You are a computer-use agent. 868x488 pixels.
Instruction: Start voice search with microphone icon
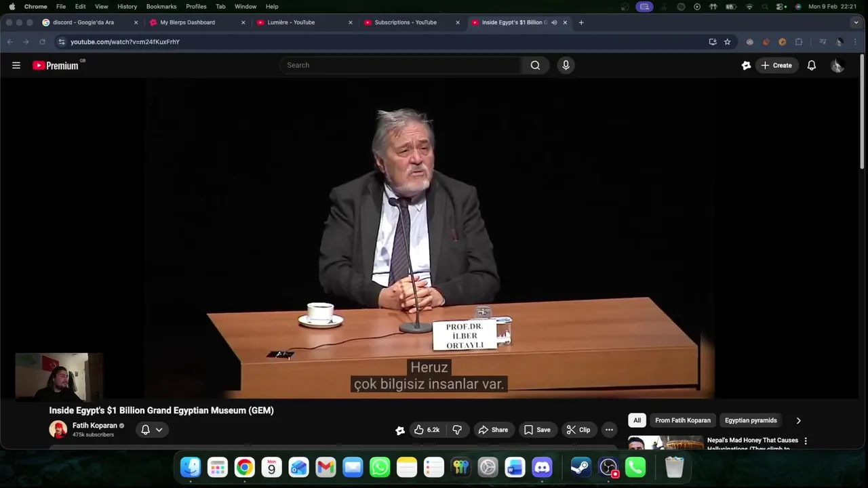pos(566,65)
